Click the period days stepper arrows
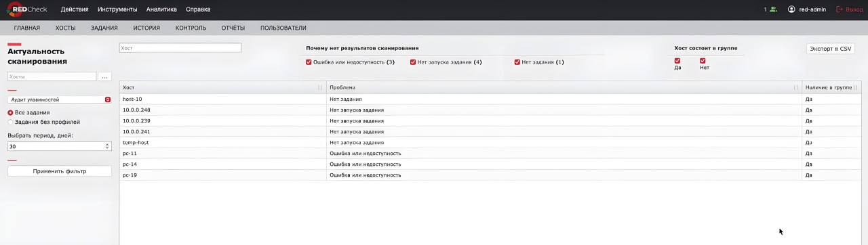The height and width of the screenshot is (245, 868). (x=108, y=146)
